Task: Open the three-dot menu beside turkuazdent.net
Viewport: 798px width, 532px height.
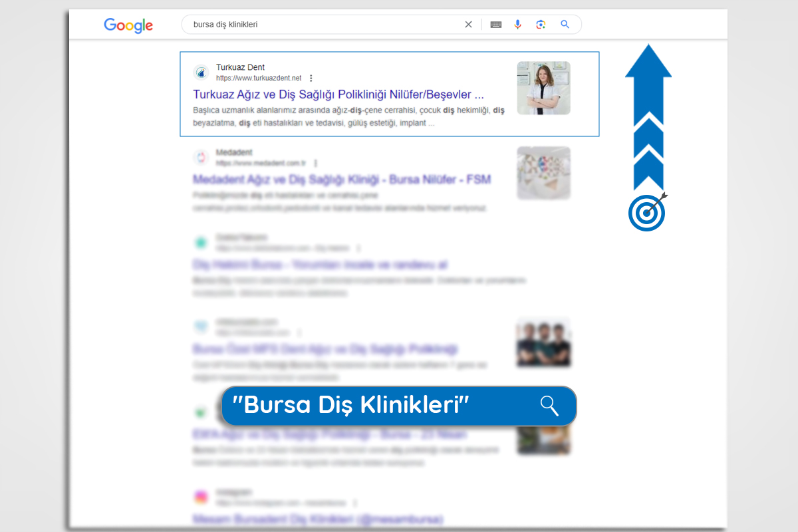Action: [311, 78]
